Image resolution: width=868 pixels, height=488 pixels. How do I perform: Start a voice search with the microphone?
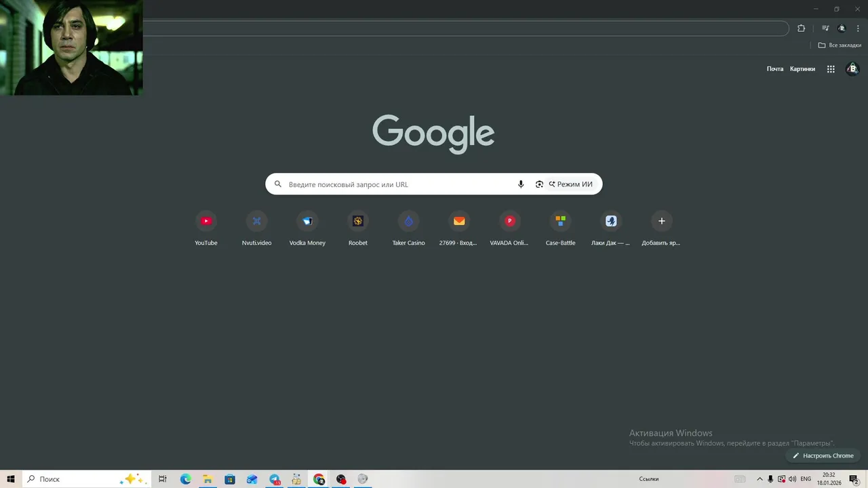[521, 184]
